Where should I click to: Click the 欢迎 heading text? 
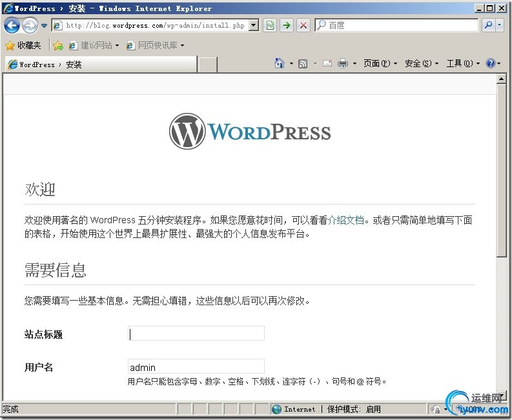tap(40, 189)
